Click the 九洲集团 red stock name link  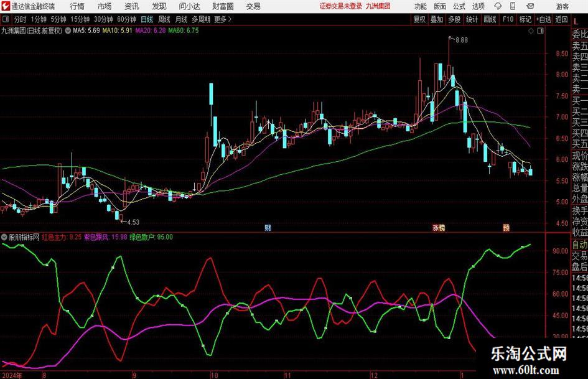378,6
